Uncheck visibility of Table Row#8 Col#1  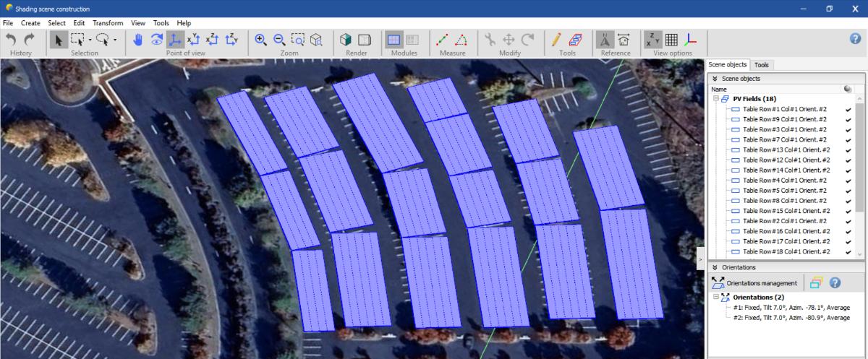848,200
